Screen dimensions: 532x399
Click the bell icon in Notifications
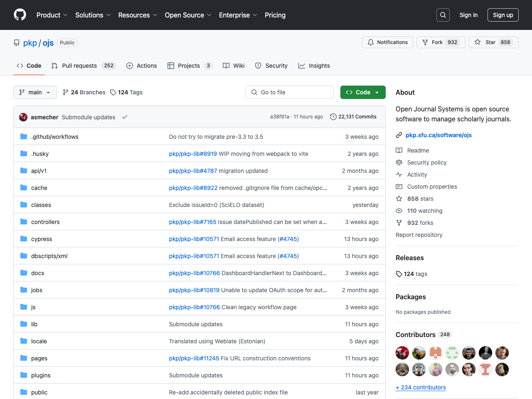[x=371, y=42]
